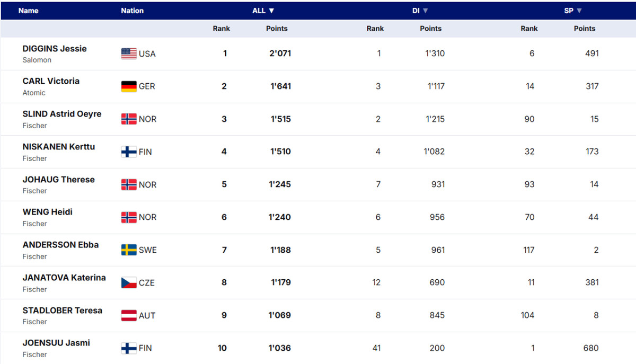This screenshot has height=364, width=636.
Task: Click the Swedish flag for Ebba Andersson
Action: (x=129, y=250)
